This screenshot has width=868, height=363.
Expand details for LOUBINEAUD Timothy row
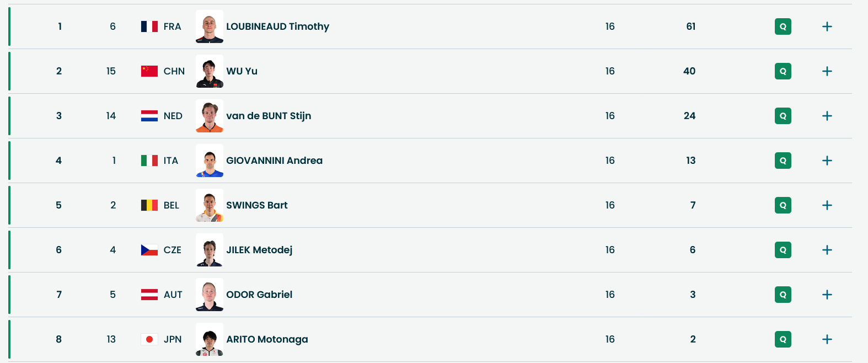click(x=827, y=26)
